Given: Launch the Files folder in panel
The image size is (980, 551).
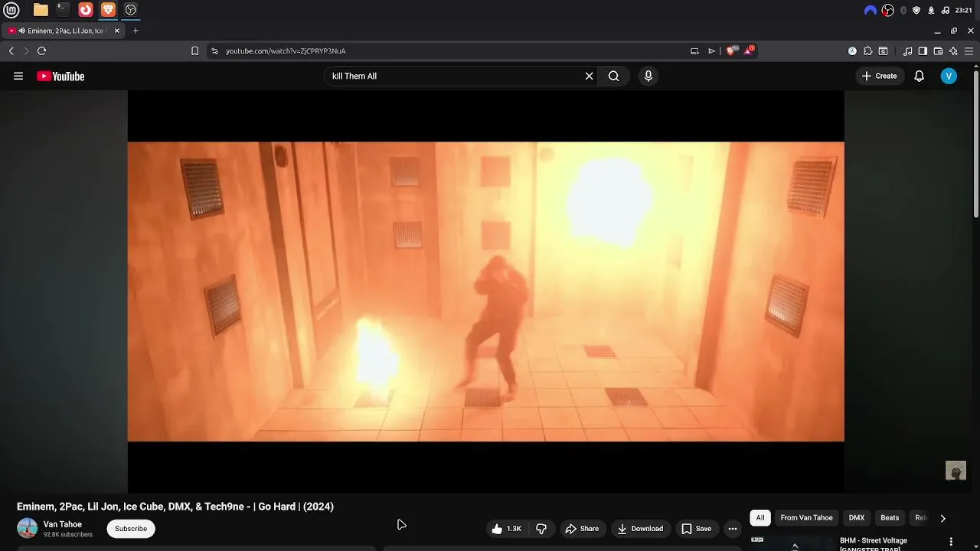Looking at the screenshot, I should pyautogui.click(x=41, y=10).
